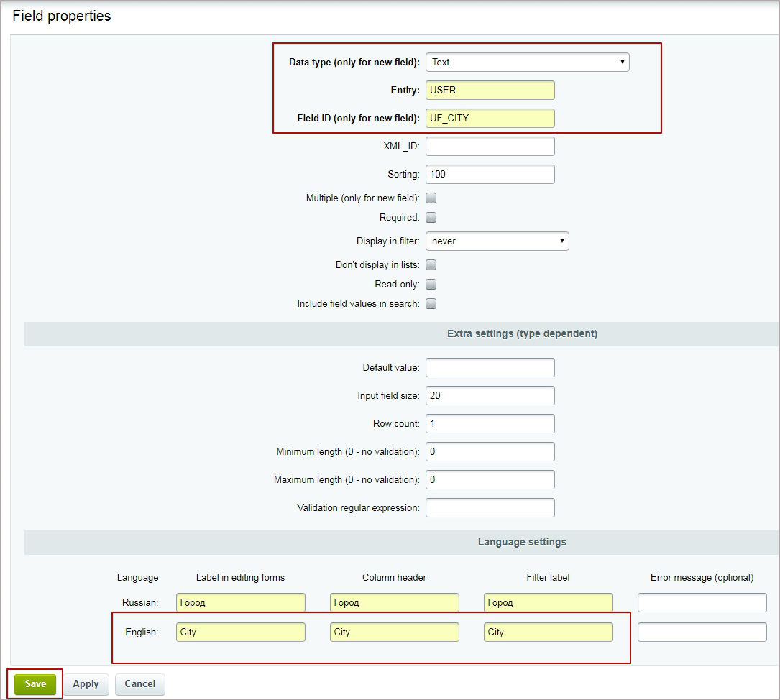Toggle the Read-only checkbox
Image resolution: width=780 pixels, height=700 pixels.
pyautogui.click(x=431, y=284)
